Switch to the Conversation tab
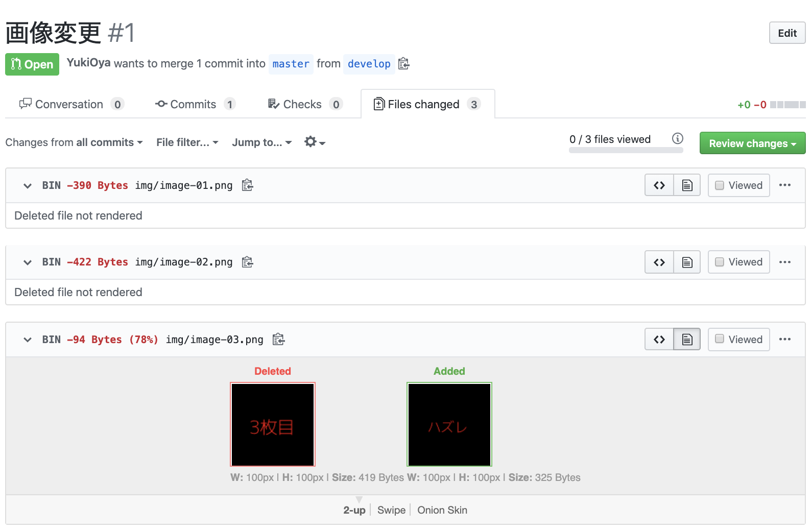Viewport: 811px width, 532px height. [x=71, y=104]
